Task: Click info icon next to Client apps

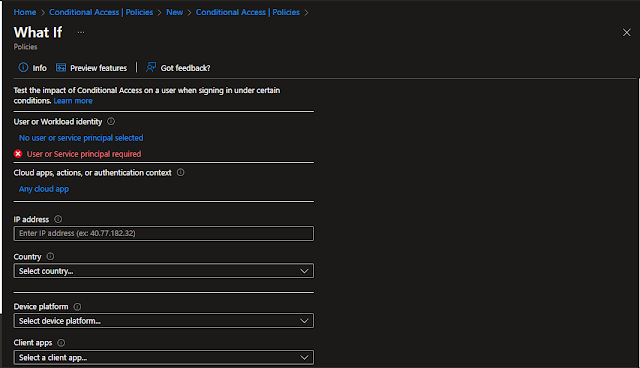Action: pos(61,343)
